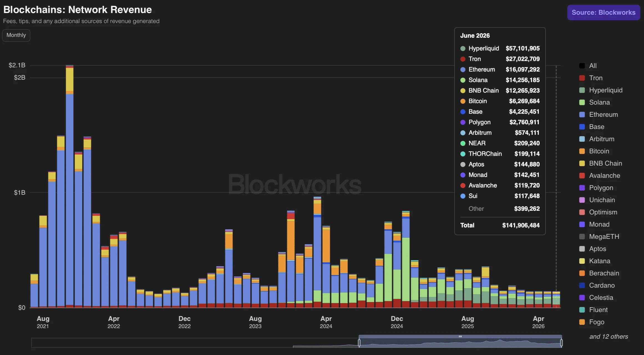Toggle the All series in the legend
644x355 pixels.
point(588,66)
